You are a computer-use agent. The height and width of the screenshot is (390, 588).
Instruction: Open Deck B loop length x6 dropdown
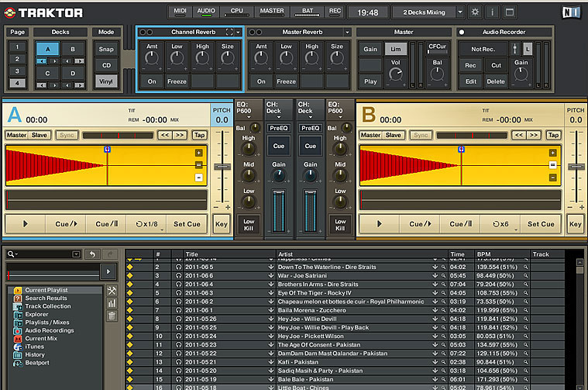click(516, 230)
